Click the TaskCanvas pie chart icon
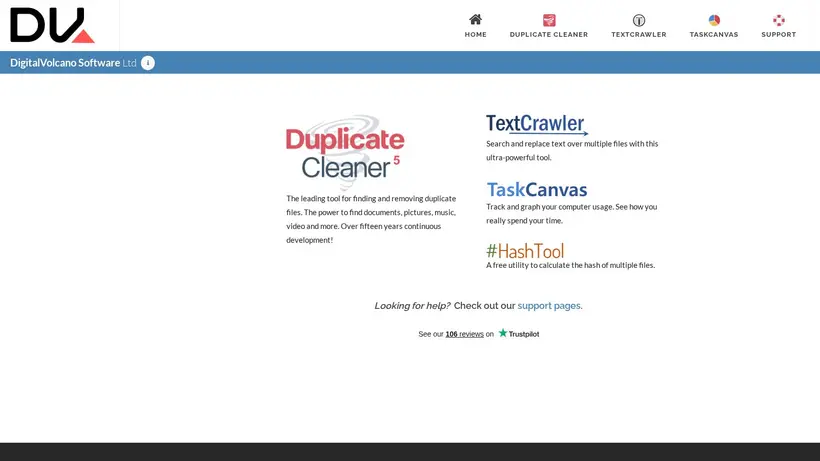Viewport: 820px width, 461px height. point(714,20)
